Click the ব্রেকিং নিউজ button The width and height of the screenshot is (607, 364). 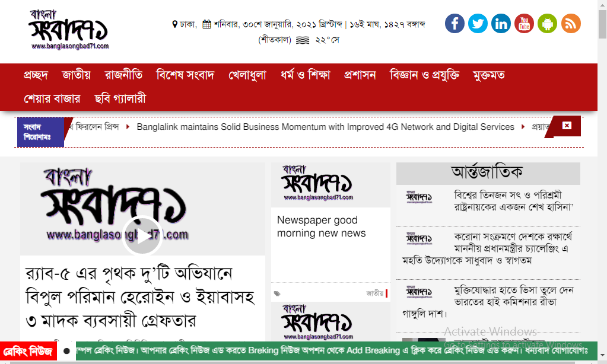click(x=27, y=351)
